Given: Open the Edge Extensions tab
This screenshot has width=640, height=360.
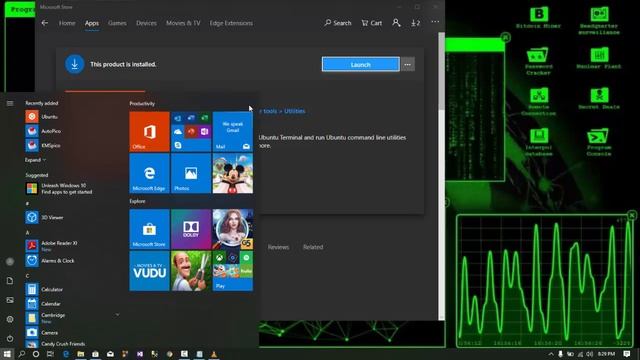Looking at the screenshot, I should tap(231, 23).
